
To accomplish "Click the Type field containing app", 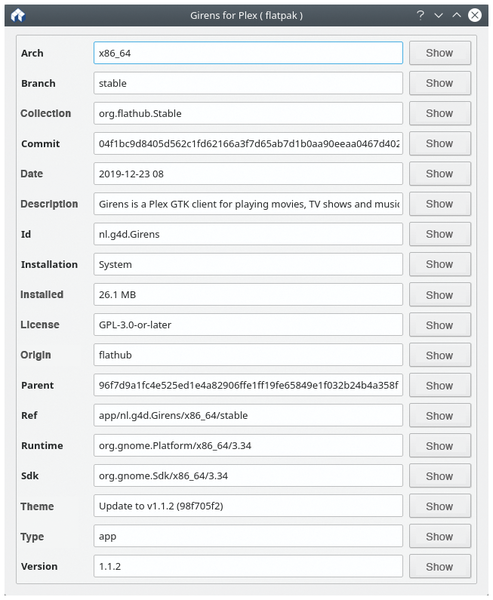I will (248, 536).
